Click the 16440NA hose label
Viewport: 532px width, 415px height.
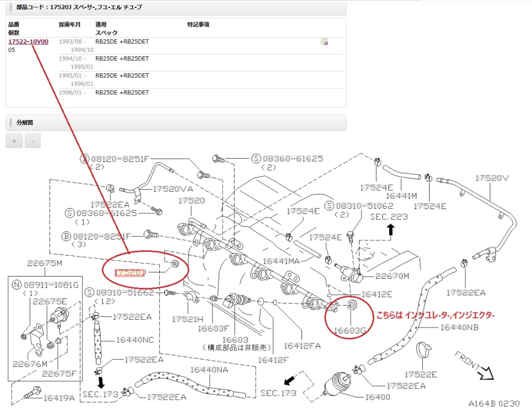209,370
